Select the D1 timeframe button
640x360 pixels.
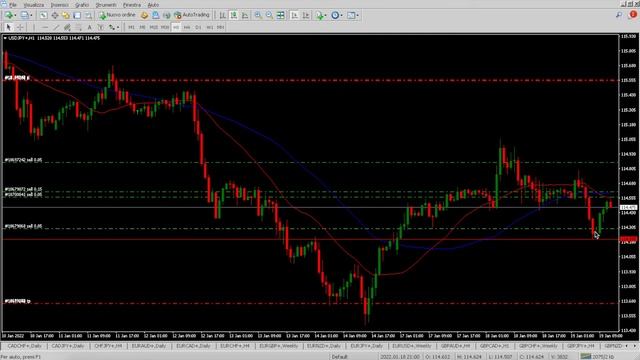click(198, 27)
